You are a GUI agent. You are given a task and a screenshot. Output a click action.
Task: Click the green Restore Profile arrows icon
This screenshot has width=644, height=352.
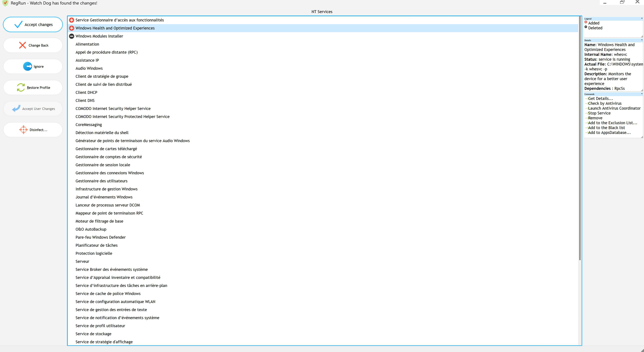coord(21,87)
